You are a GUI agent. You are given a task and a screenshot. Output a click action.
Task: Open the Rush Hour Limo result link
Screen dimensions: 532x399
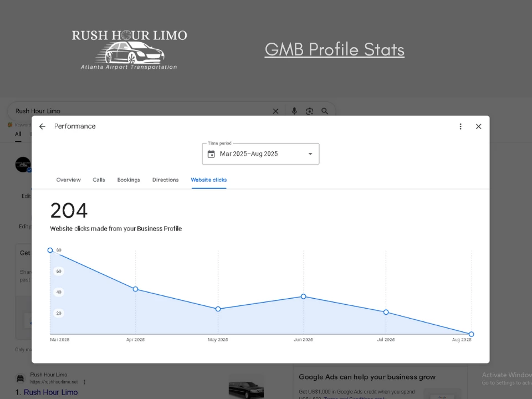tap(50, 392)
